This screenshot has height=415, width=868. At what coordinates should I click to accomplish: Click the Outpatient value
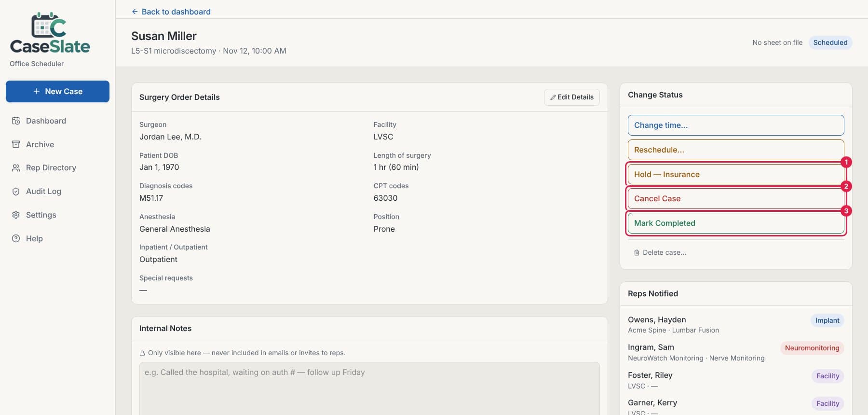(158, 259)
